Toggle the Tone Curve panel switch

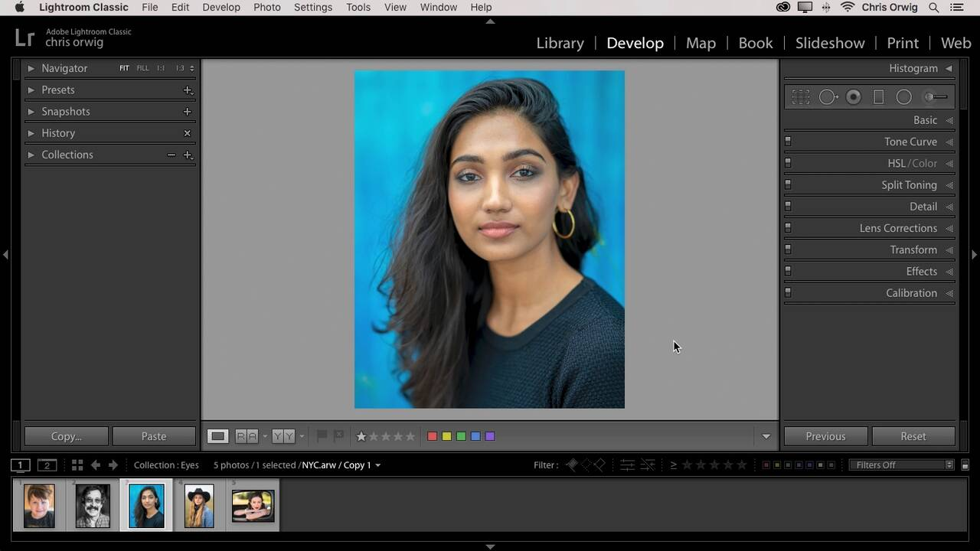(788, 142)
